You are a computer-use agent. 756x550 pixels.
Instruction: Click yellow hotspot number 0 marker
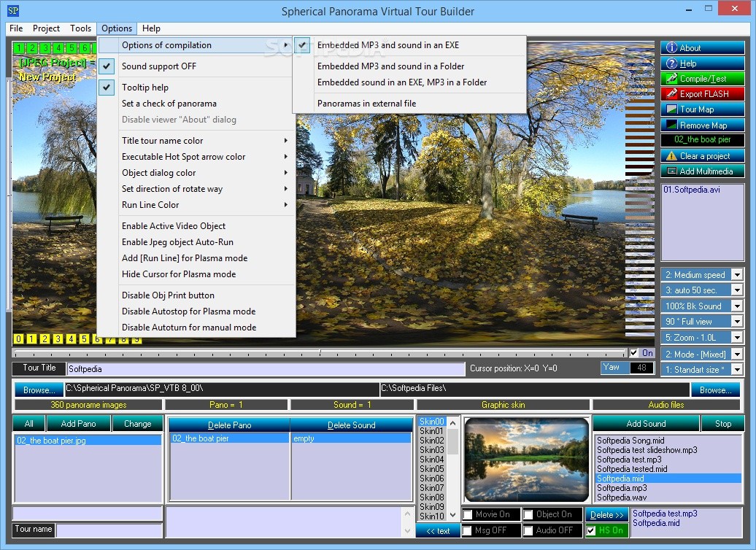(x=18, y=339)
